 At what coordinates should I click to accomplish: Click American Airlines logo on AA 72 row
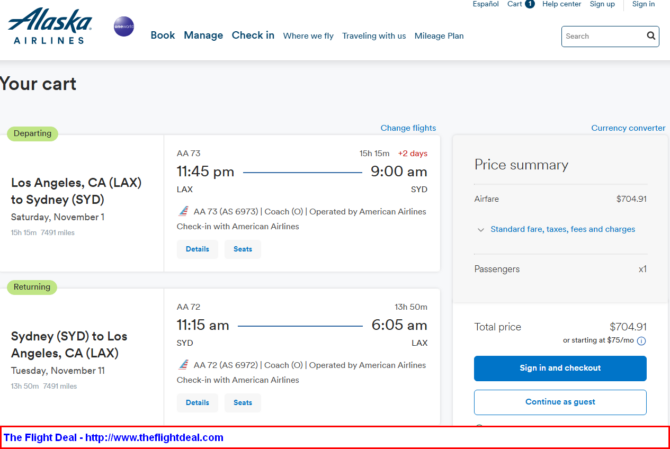click(x=183, y=365)
